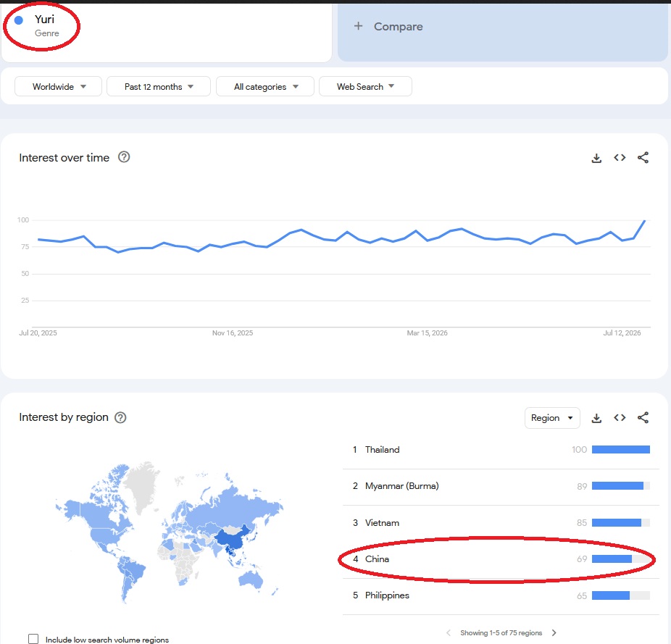Click Interest by region heading

pyautogui.click(x=64, y=417)
